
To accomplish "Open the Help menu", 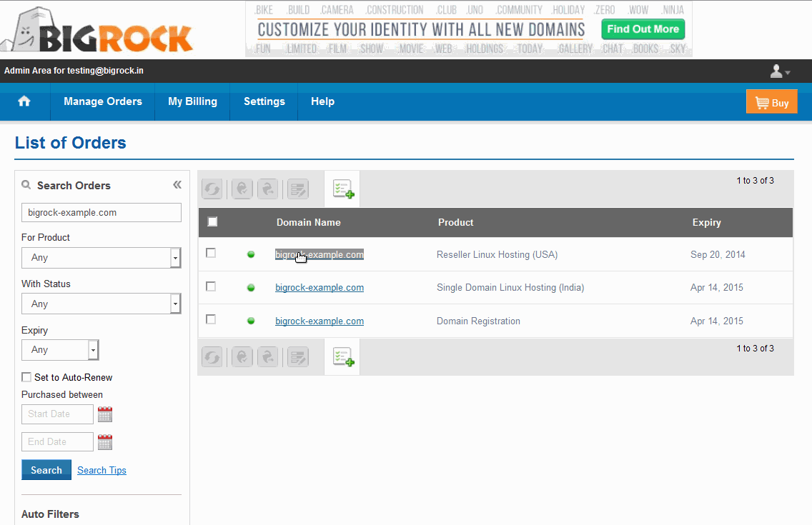I will 322,102.
